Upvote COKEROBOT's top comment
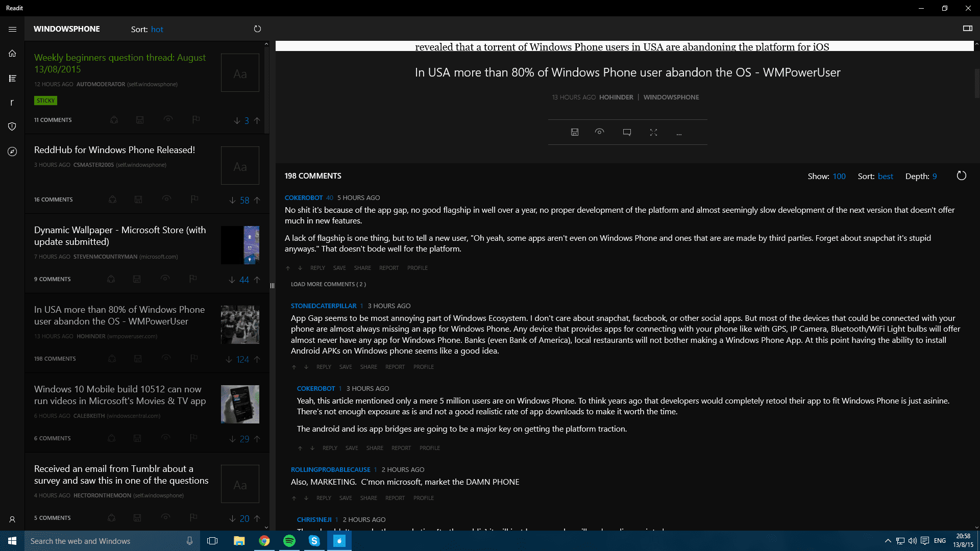980x551 pixels. point(288,268)
